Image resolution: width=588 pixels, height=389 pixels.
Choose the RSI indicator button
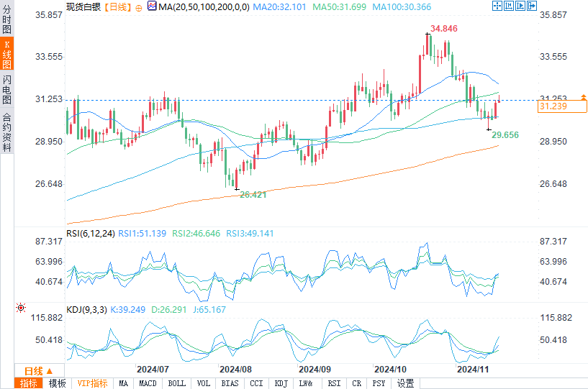click(334, 383)
